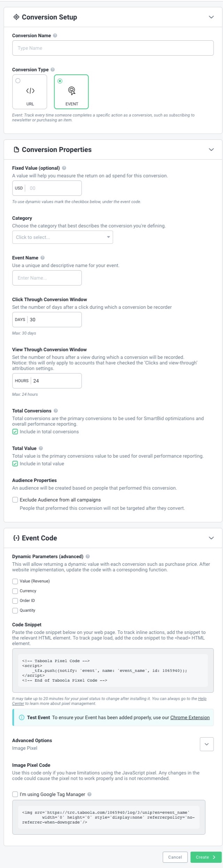Select the URL code-brackets icon
223x868 pixels.
(30, 91)
